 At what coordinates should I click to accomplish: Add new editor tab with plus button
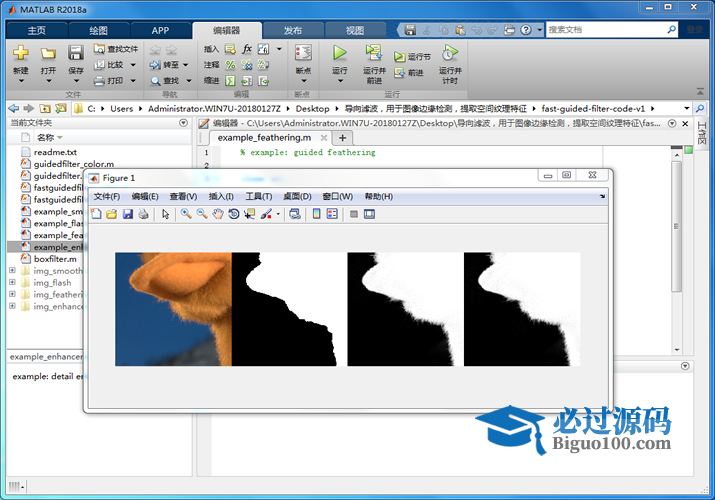click(x=342, y=138)
